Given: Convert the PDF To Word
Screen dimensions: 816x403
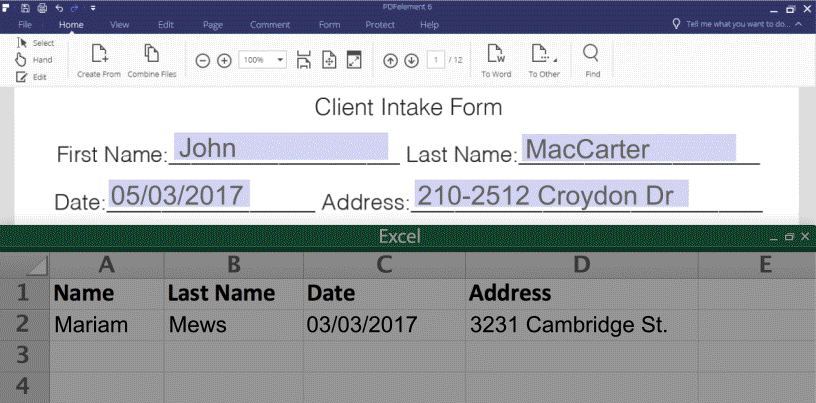Looking at the screenshot, I should tap(496, 61).
